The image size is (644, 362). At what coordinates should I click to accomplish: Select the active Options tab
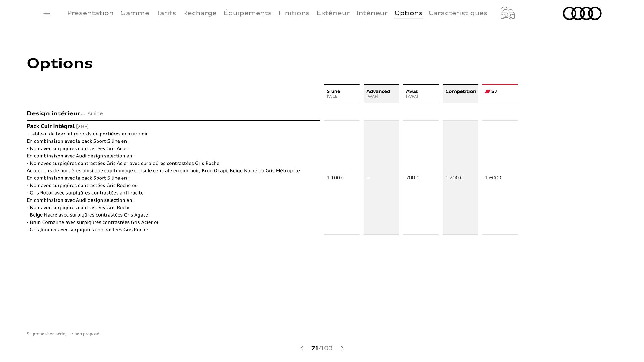[x=409, y=13]
